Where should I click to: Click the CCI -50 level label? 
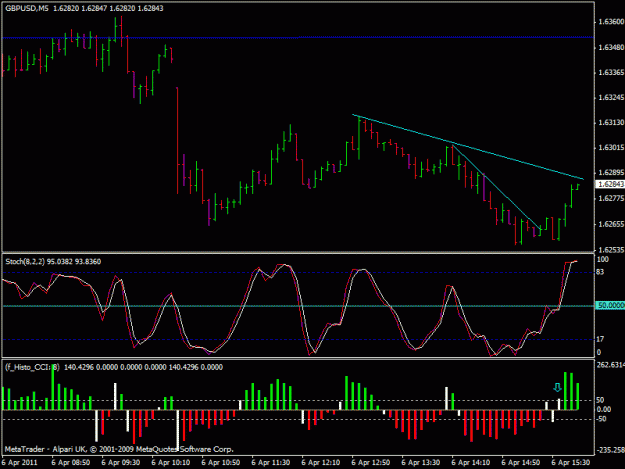[601, 419]
